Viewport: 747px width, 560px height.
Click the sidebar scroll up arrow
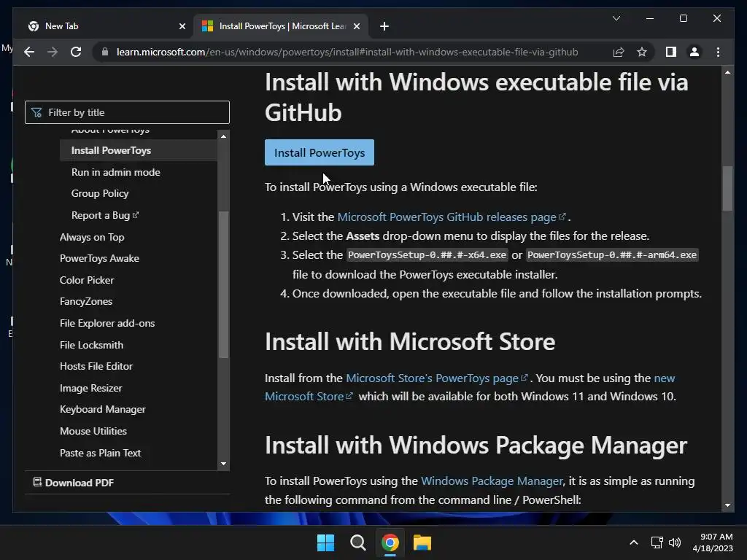pos(223,136)
